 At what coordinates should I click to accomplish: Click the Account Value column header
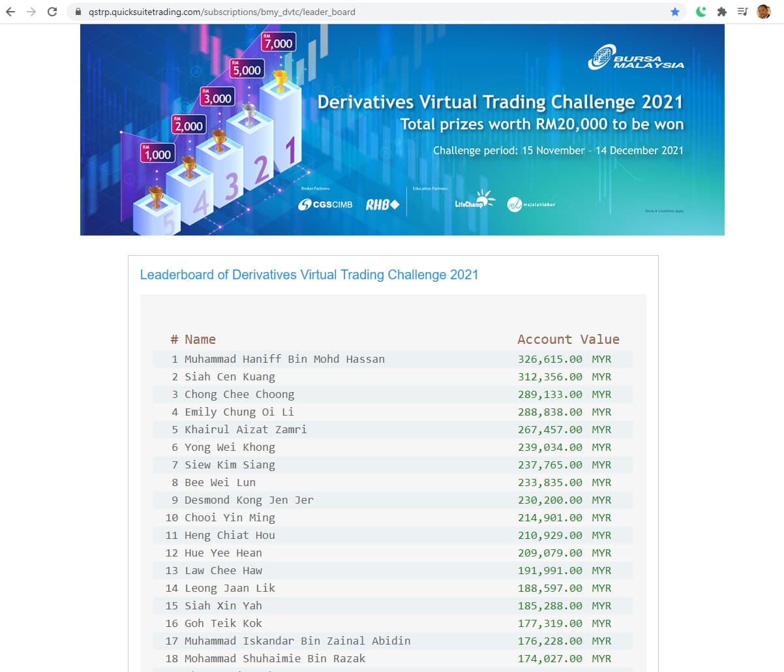point(568,339)
